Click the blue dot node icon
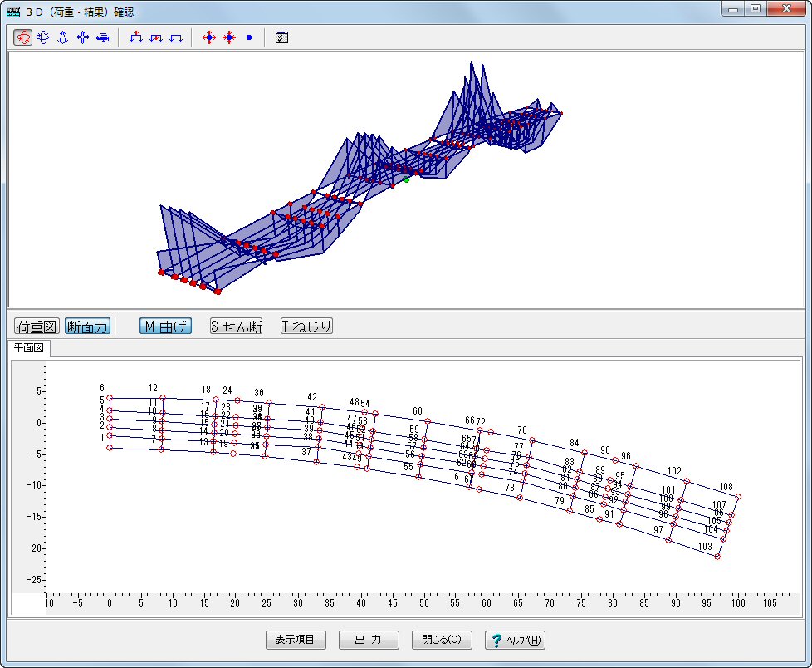The width and height of the screenshot is (812, 668). [248, 37]
